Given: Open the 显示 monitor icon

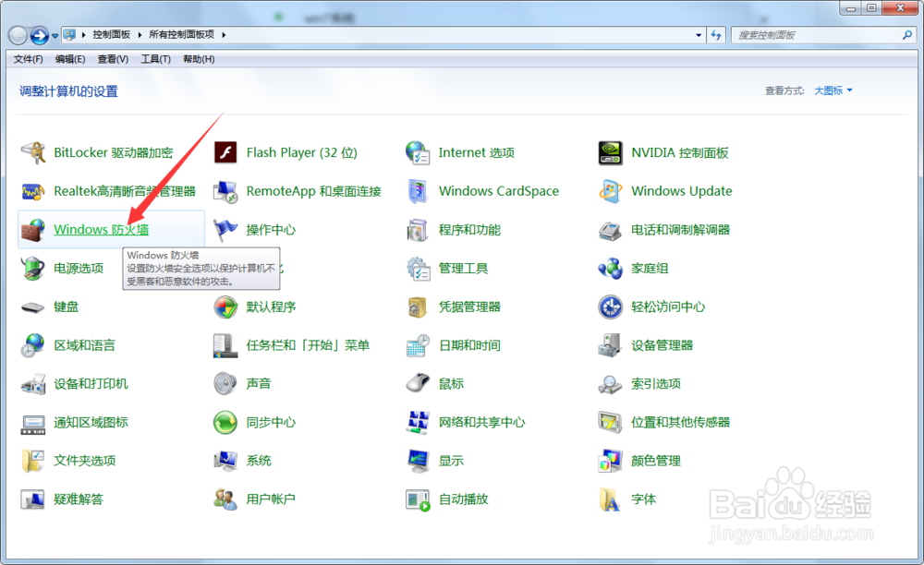Looking at the screenshot, I should pos(418,461).
